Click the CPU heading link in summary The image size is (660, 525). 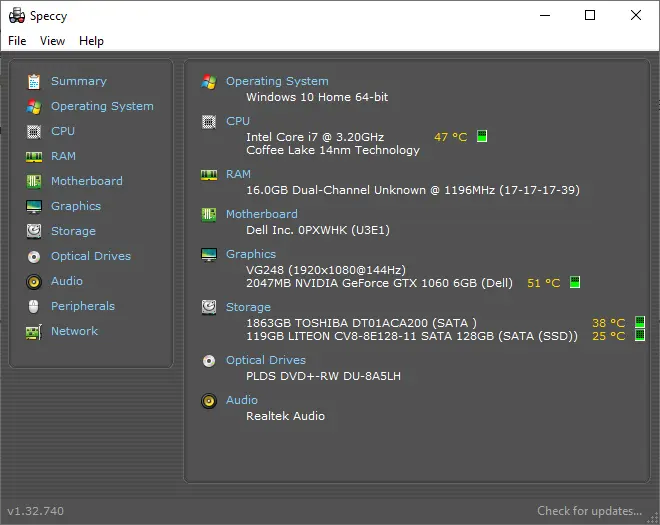[238, 121]
